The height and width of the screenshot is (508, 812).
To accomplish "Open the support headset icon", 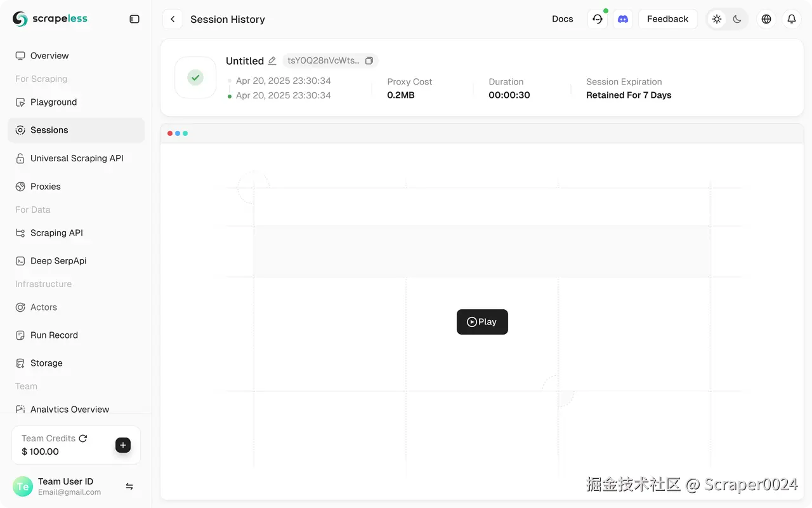I will coord(598,19).
